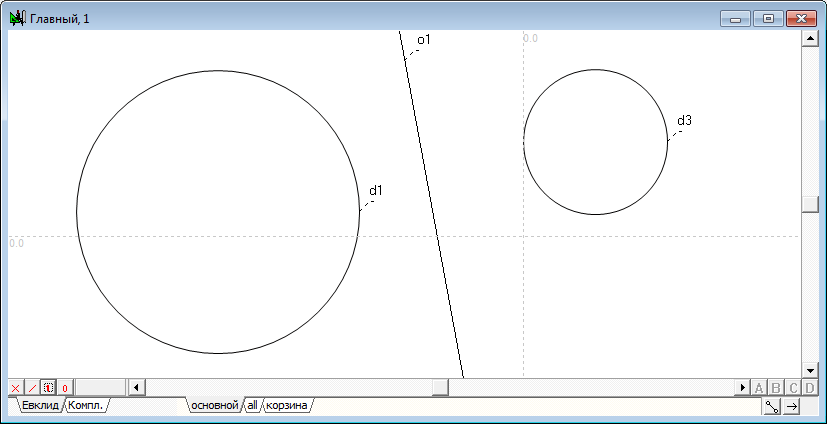Open the основной tab

215,405
